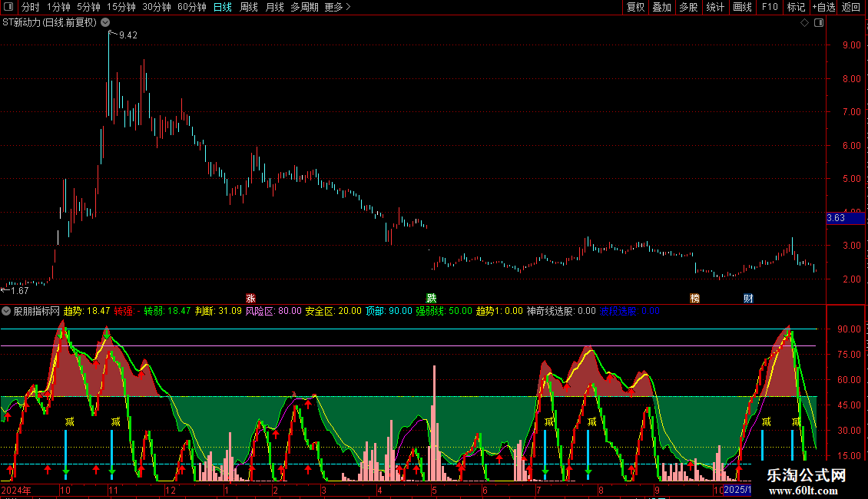Screen dimensions: 868x499
Task: Click the 1.67 low price label
Action: click(x=19, y=290)
